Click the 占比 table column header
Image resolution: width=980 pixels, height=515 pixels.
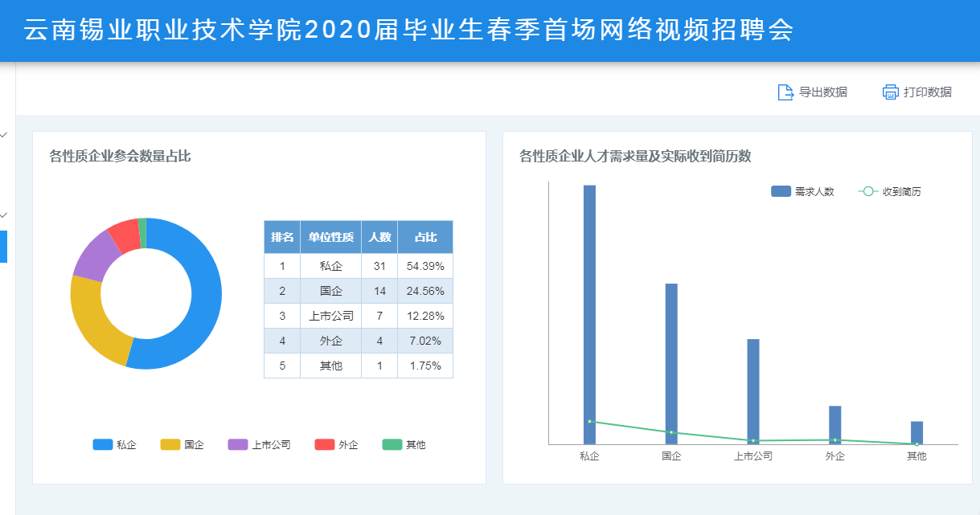(x=425, y=237)
